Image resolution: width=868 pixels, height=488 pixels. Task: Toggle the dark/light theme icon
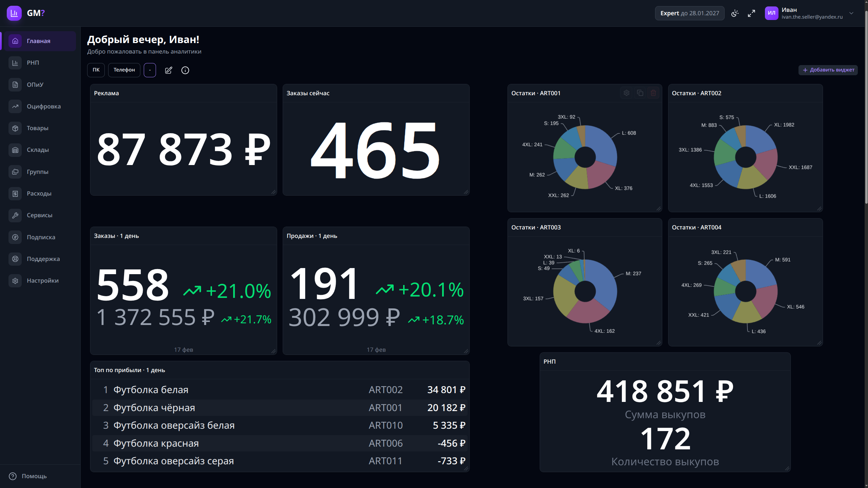(735, 13)
